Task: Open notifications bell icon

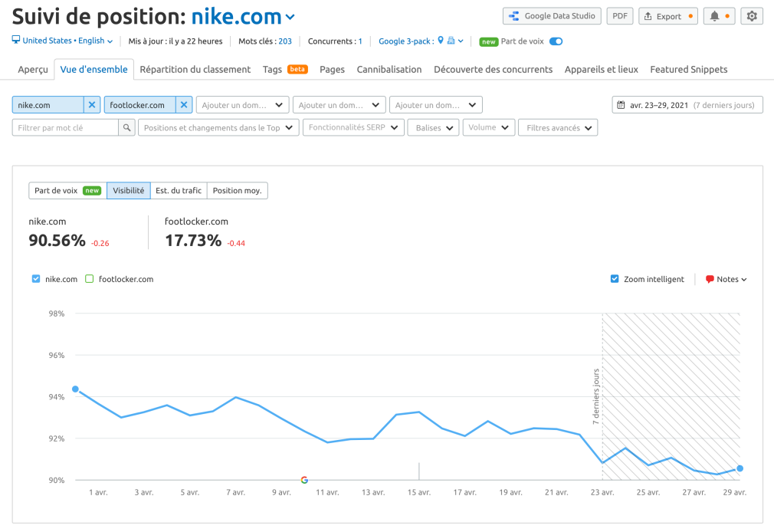Action: [714, 16]
